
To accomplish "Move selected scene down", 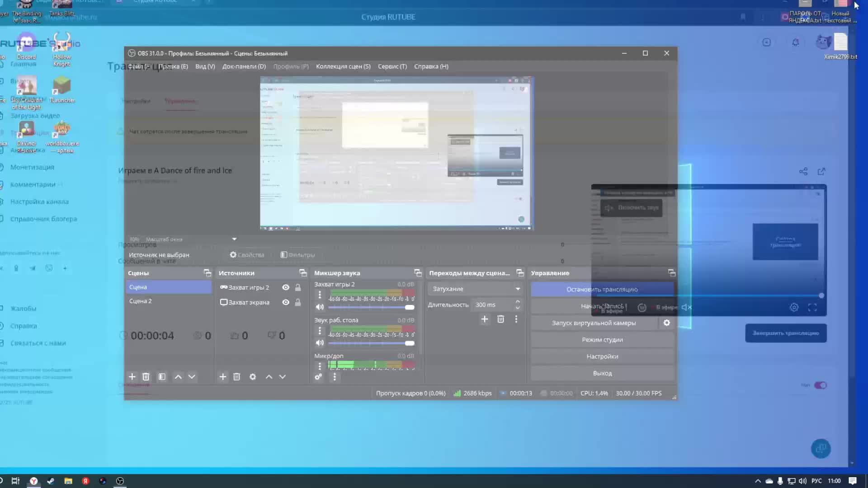I will [192, 376].
